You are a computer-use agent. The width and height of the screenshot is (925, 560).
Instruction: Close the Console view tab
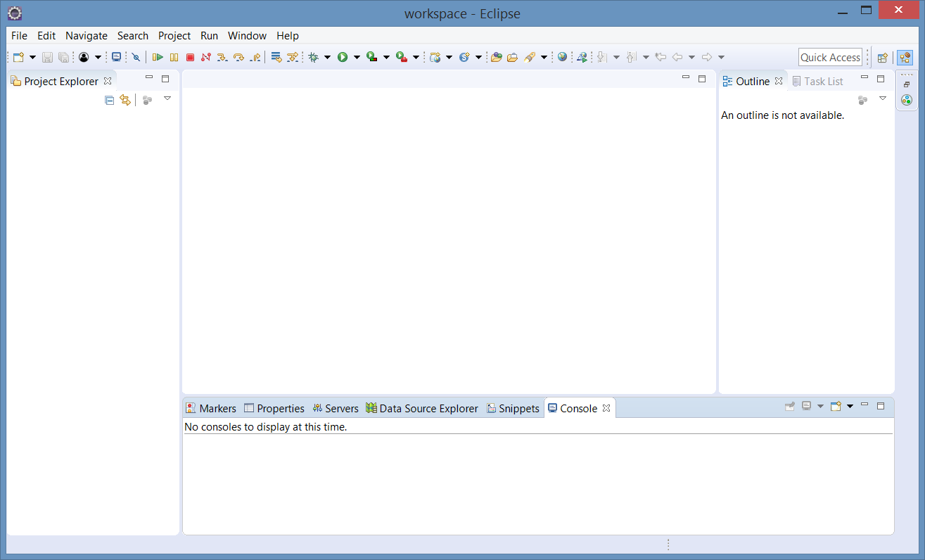coord(606,408)
